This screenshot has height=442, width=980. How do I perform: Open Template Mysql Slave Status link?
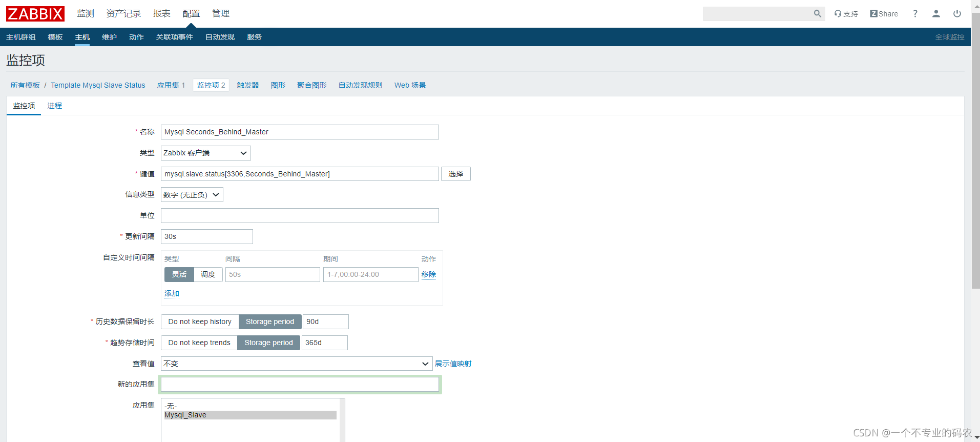(x=98, y=85)
